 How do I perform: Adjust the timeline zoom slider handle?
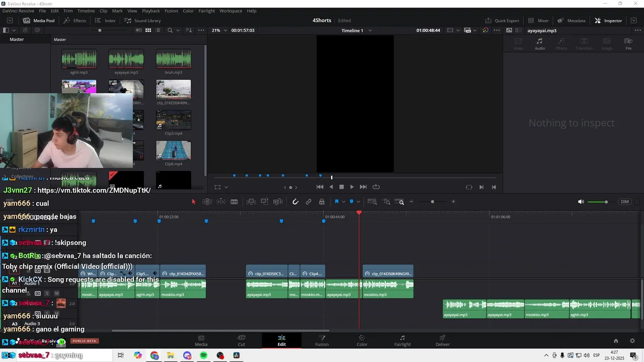[x=432, y=202]
